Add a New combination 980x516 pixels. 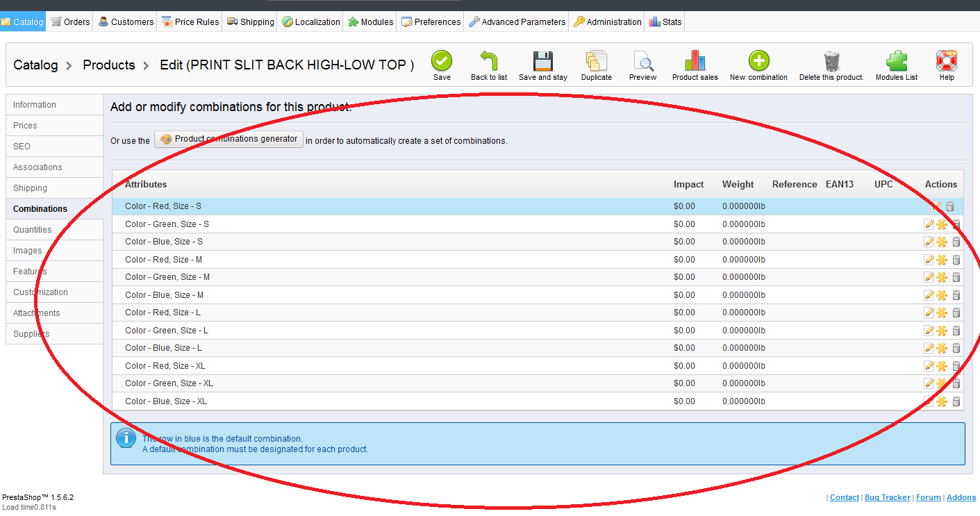tap(758, 61)
